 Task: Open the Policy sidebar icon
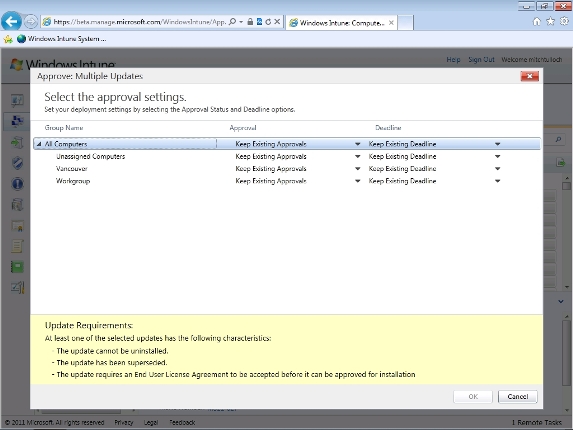tap(17, 246)
